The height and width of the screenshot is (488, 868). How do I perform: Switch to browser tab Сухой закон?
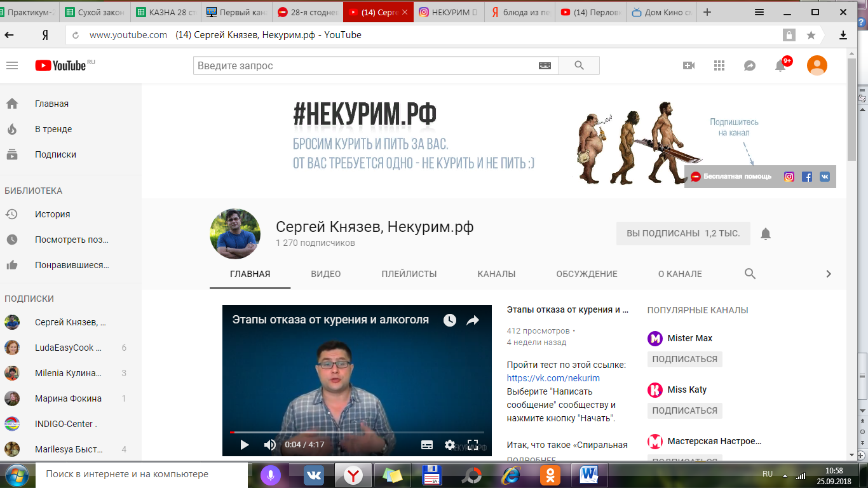[x=95, y=12]
